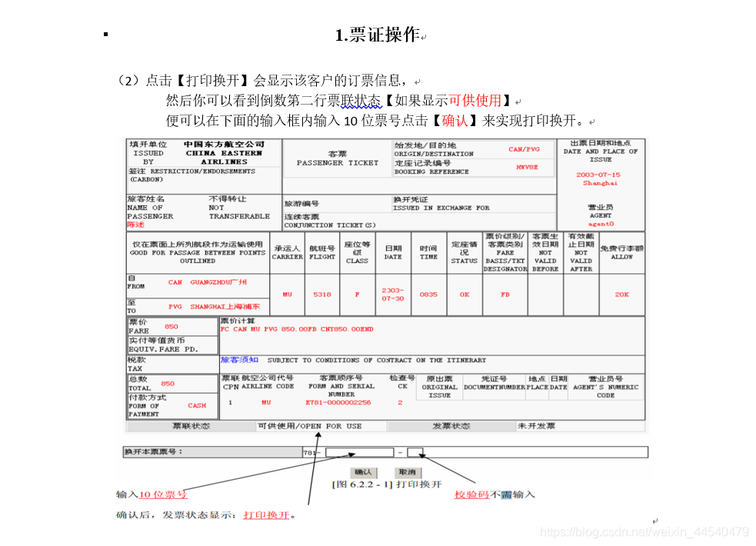
Task: Click the 确认 button below the ticket
Action: coord(364,472)
